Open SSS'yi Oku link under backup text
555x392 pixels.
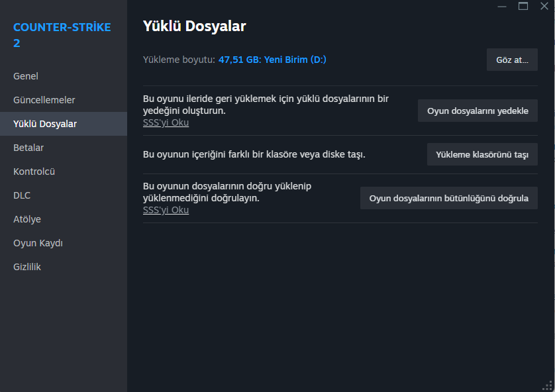(166, 122)
